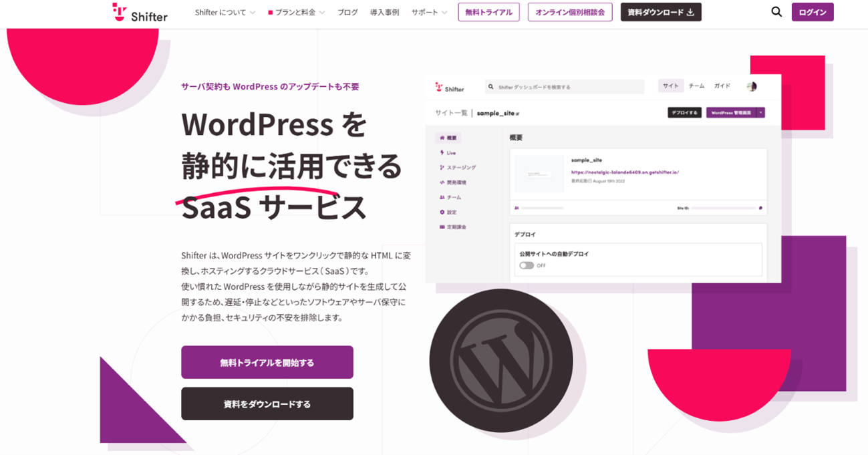Viewport: 868px width, 455px height.
Task: Open the arrow next to WordPress管理画面
Action: [761, 112]
